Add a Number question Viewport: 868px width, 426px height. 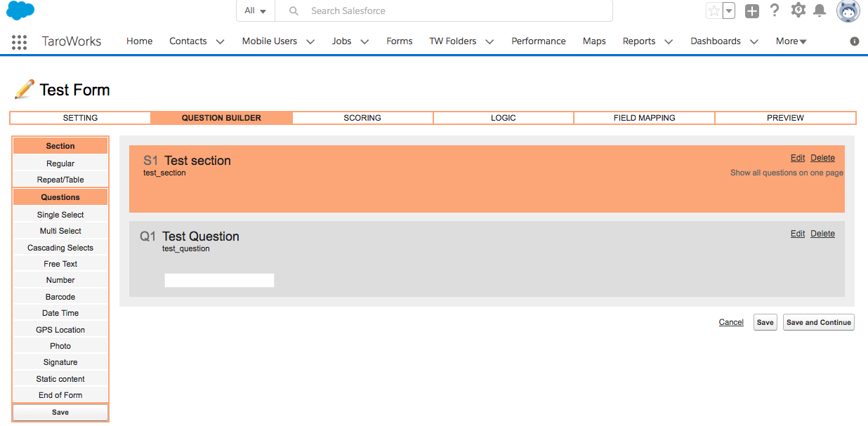(x=60, y=280)
